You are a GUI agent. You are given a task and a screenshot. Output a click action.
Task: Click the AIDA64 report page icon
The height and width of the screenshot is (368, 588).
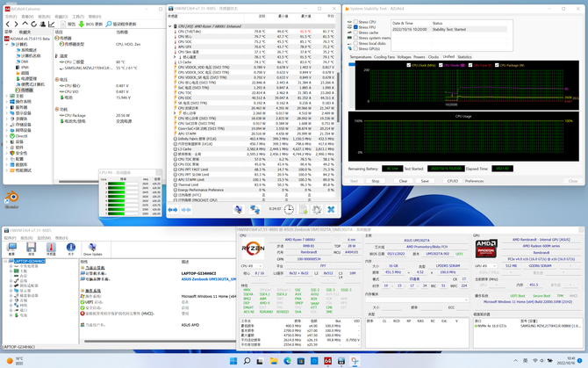(x=63, y=24)
